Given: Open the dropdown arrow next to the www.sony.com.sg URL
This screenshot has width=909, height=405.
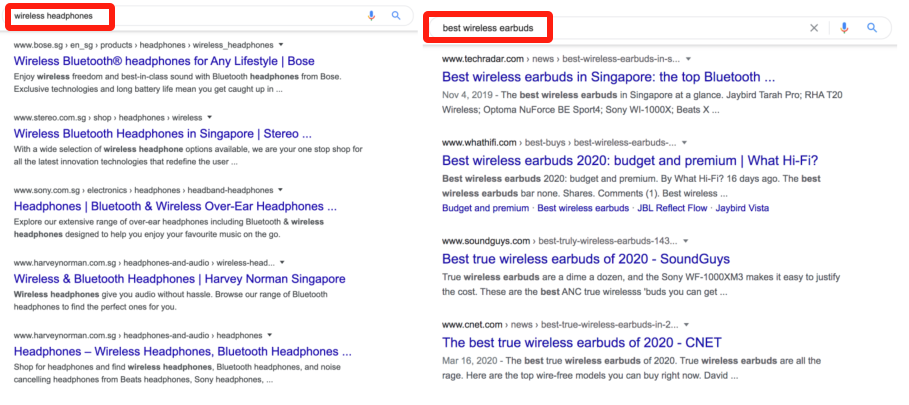Looking at the screenshot, I should 281,189.
